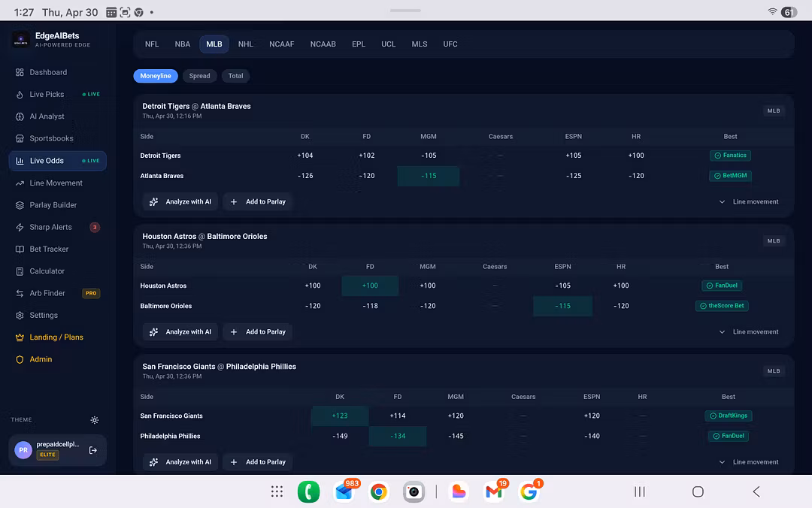
Task: Switch to the UCL tab
Action: [389, 44]
